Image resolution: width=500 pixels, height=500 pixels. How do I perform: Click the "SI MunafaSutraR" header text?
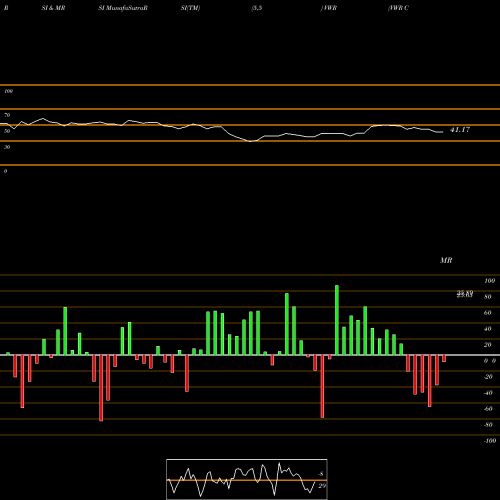[123, 8]
